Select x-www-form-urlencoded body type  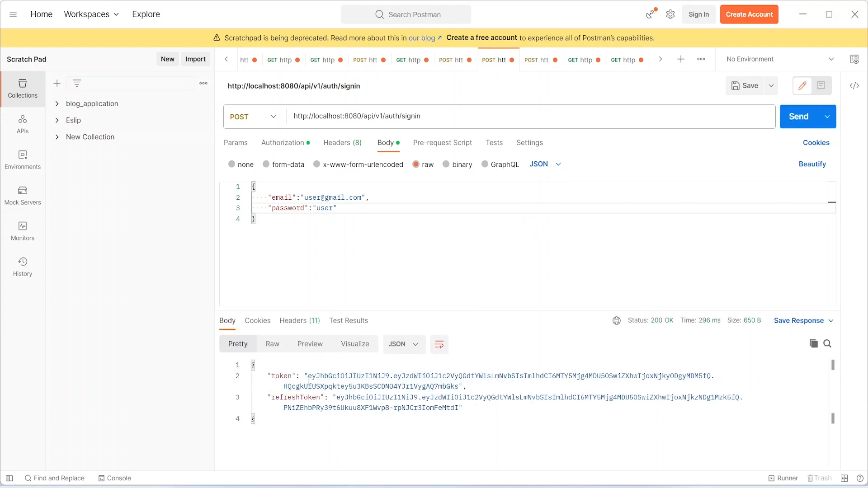pyautogui.click(x=317, y=164)
